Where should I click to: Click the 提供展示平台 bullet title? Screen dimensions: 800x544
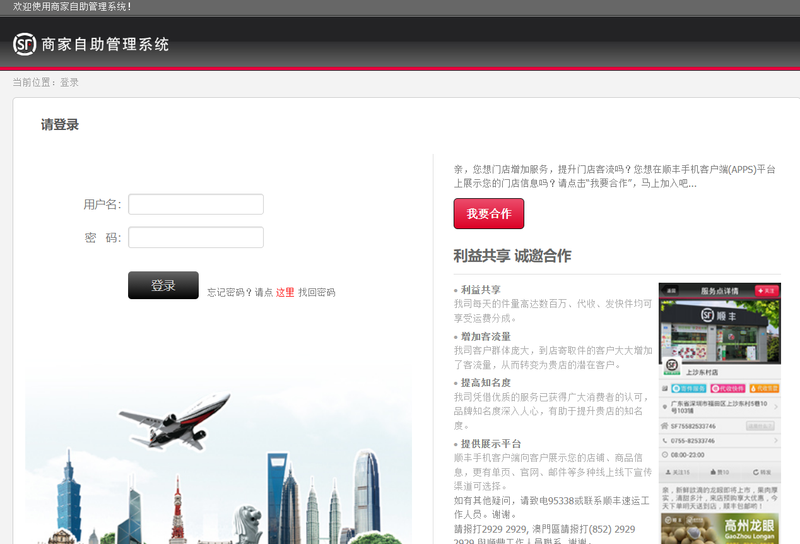pyautogui.click(x=491, y=444)
